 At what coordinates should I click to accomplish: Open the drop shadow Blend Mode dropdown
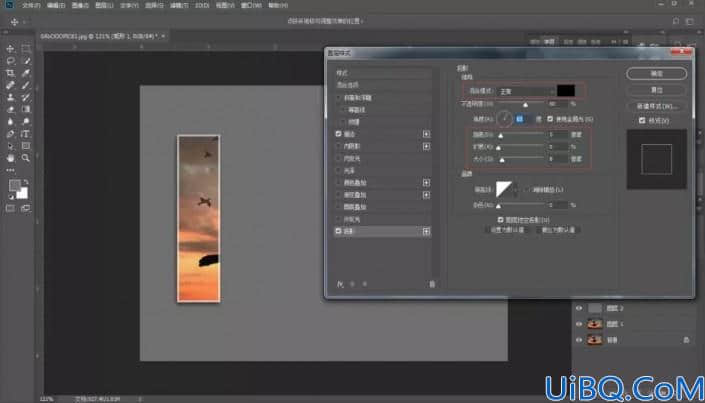click(525, 91)
